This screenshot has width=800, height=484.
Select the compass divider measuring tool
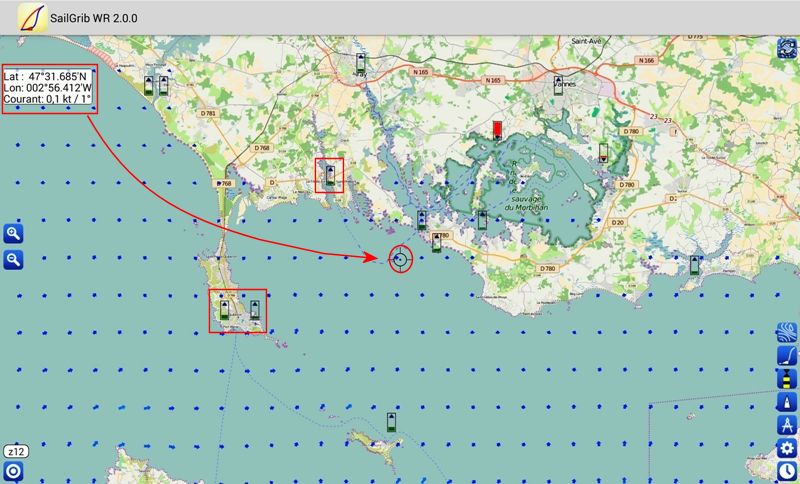[787, 425]
